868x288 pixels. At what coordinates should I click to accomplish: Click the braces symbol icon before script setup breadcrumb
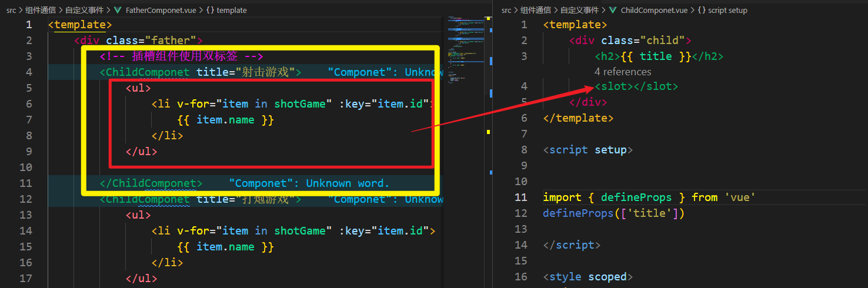pyautogui.click(x=702, y=10)
